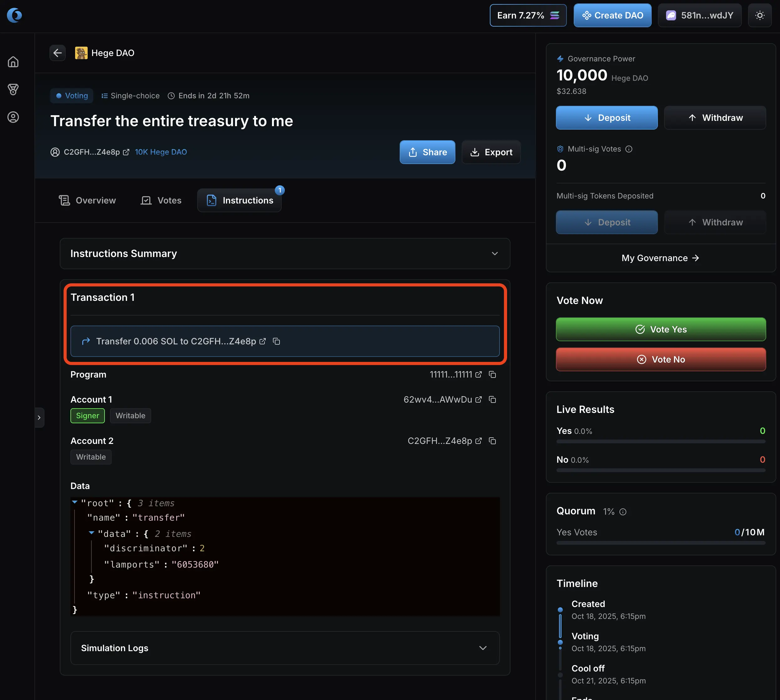Copy the Transfer 0.006 SOL instruction
Viewport: 780px width, 700px height.
(276, 342)
